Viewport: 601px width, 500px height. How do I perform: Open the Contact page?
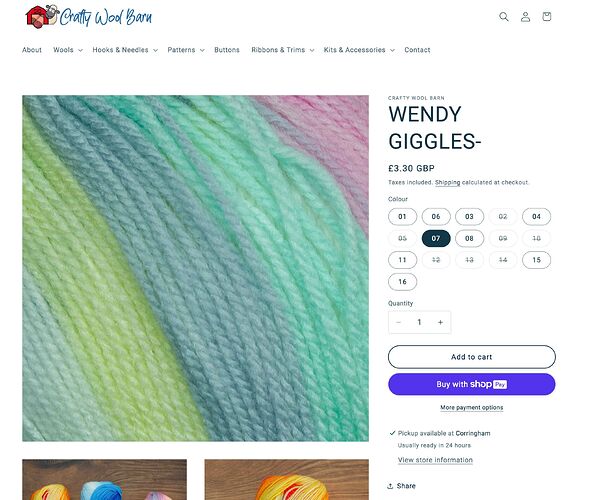[417, 50]
